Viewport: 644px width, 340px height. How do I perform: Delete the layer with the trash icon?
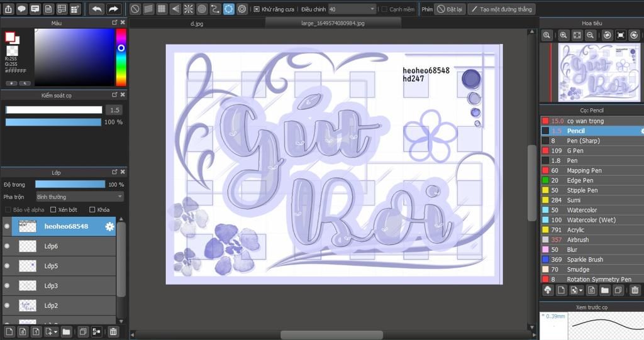tap(113, 331)
